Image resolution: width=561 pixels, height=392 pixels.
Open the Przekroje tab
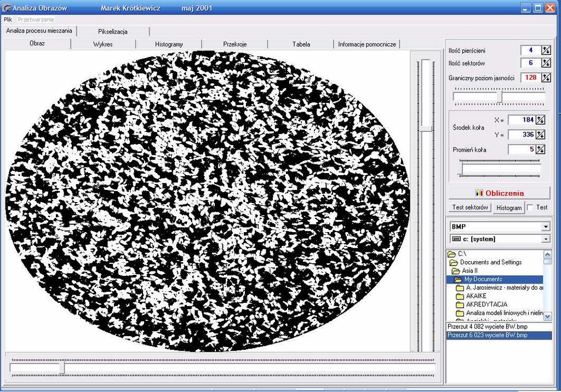click(x=234, y=44)
